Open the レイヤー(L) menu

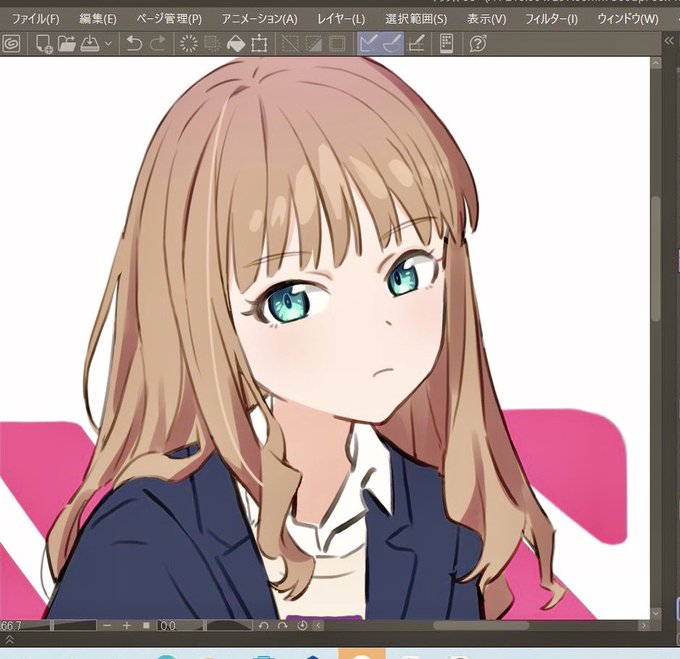341,19
